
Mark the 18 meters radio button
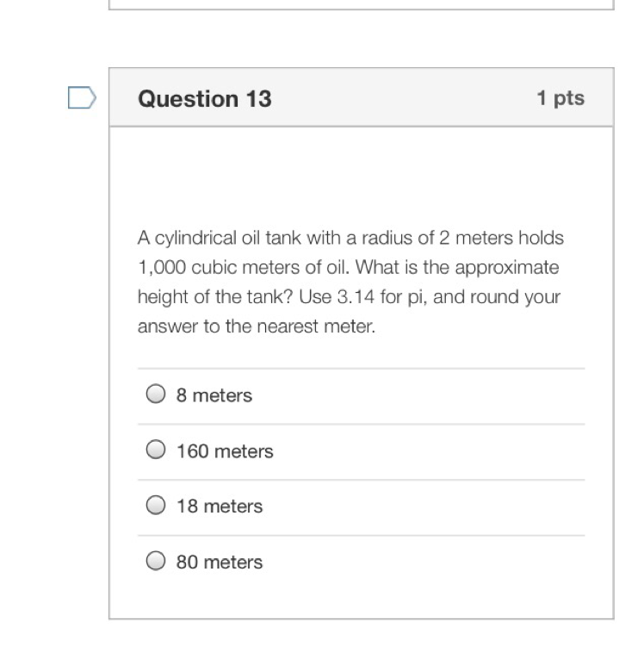click(155, 506)
